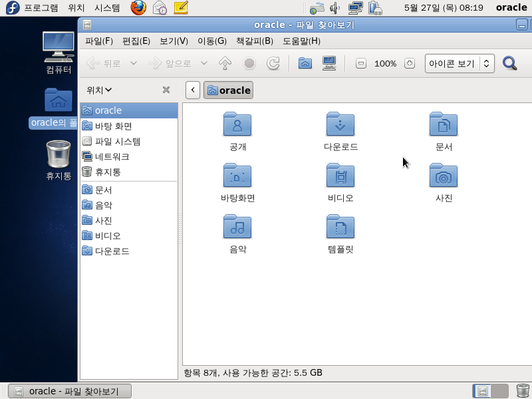Open the 컴퓨터 desktop icon
This screenshot has height=399, width=532.
point(59,53)
